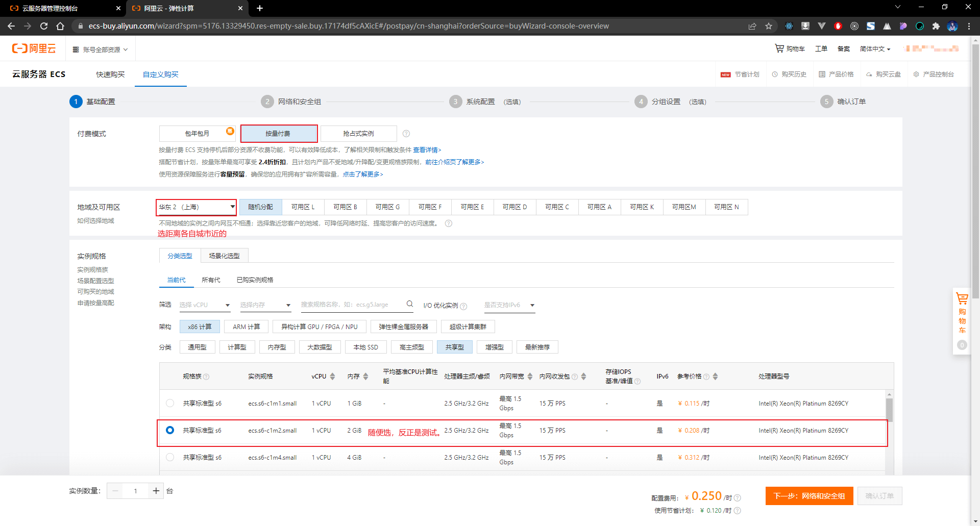Select the ecs.s6-c1m4.small radio button

click(x=170, y=457)
